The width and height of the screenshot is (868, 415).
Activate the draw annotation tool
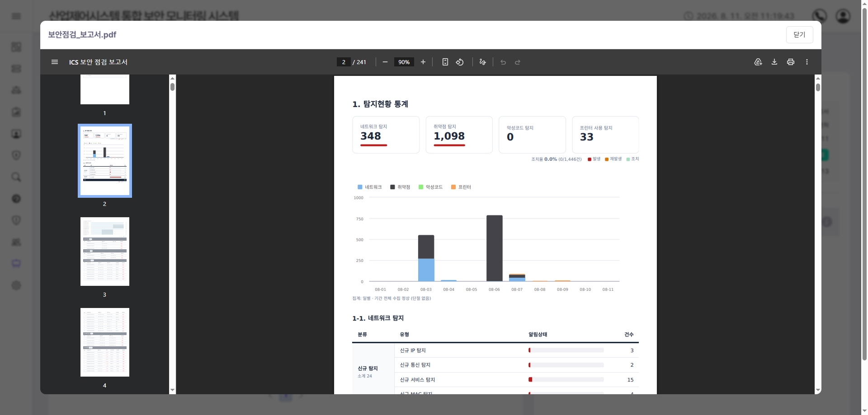(483, 62)
